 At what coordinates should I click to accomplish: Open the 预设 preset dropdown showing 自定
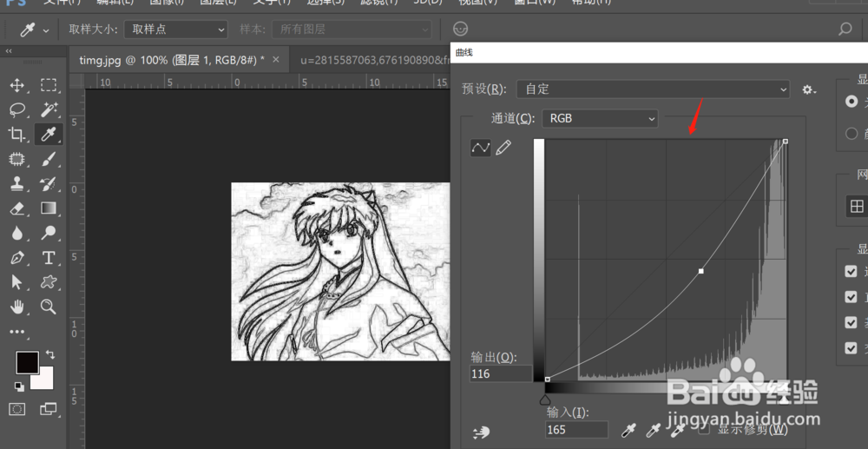tap(654, 89)
